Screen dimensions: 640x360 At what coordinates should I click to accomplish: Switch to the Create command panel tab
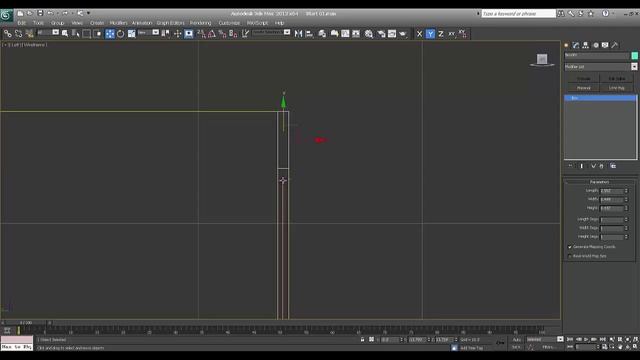566,45
